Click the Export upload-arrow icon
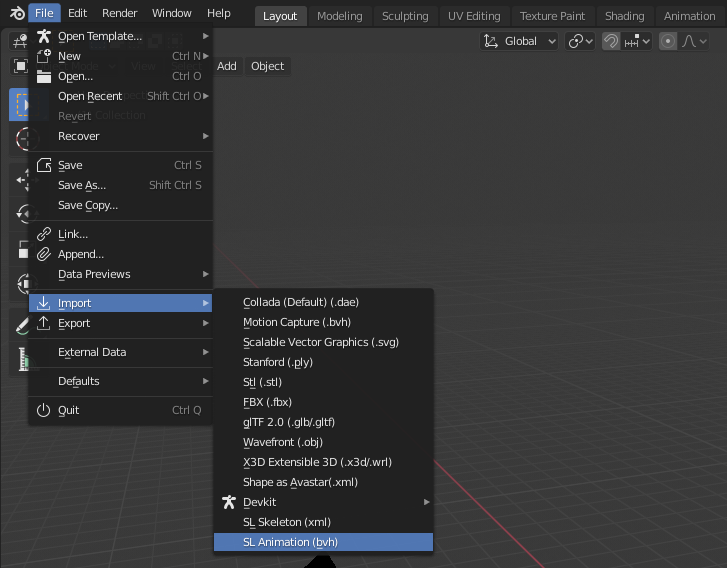727x568 pixels. click(x=44, y=323)
